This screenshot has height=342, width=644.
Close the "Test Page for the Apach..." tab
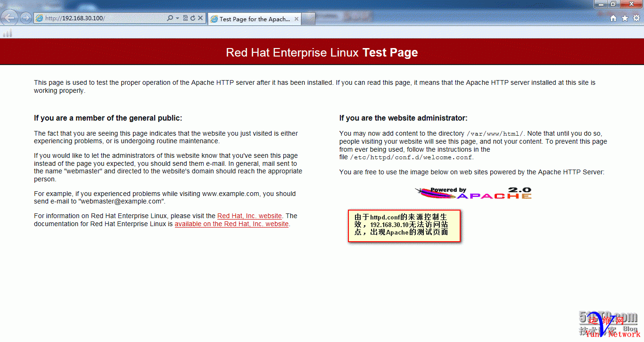pyautogui.click(x=297, y=19)
